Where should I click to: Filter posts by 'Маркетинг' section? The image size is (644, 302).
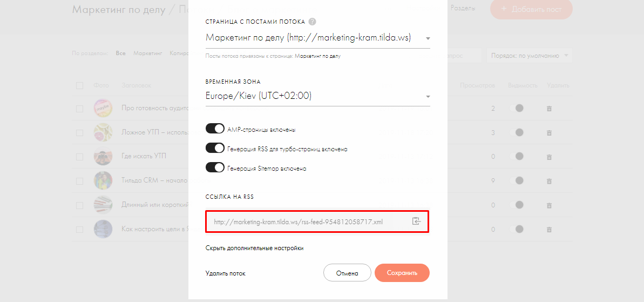click(148, 53)
